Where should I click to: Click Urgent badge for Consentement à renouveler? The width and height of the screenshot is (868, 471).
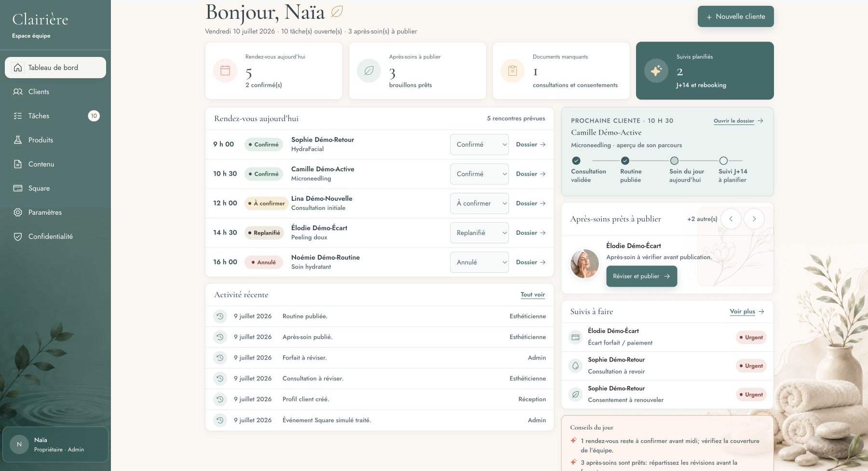point(751,394)
